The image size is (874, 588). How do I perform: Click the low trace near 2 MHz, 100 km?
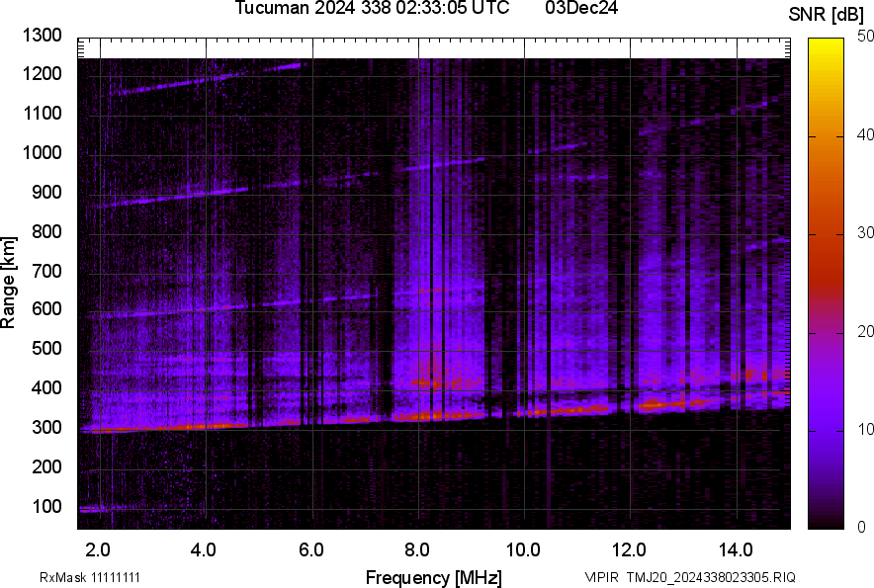(96, 509)
